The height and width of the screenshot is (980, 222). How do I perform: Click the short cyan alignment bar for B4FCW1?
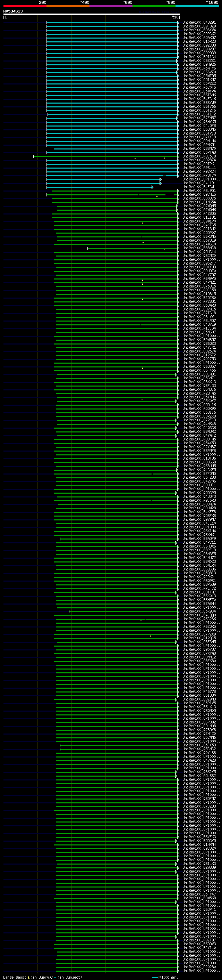[100, 187]
